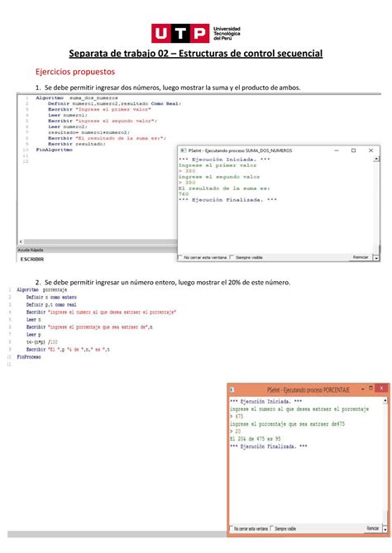This screenshot has width=392, height=553.
Task: Maximize the orange PORCENTAJE window
Action: tap(370, 388)
